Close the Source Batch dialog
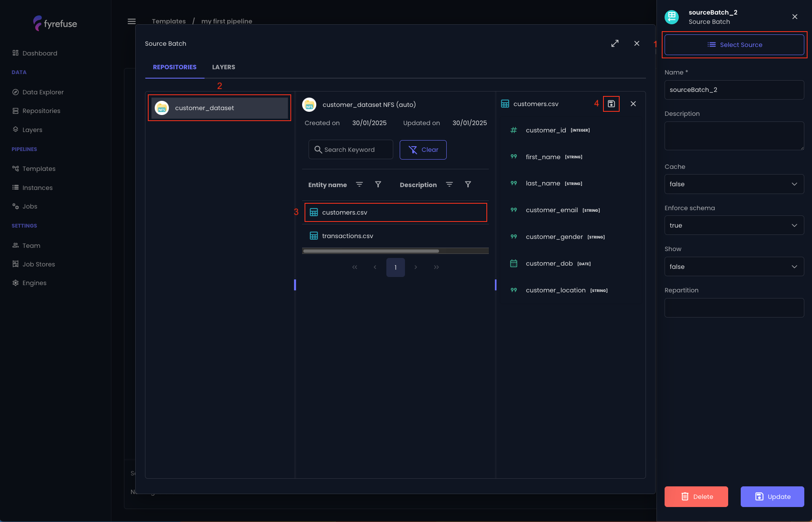This screenshot has height=522, width=812. click(637, 43)
